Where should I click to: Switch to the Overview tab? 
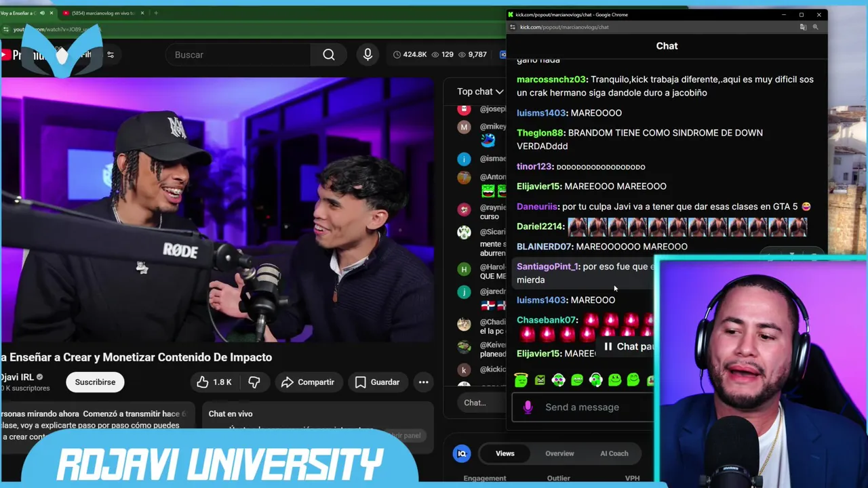click(559, 453)
